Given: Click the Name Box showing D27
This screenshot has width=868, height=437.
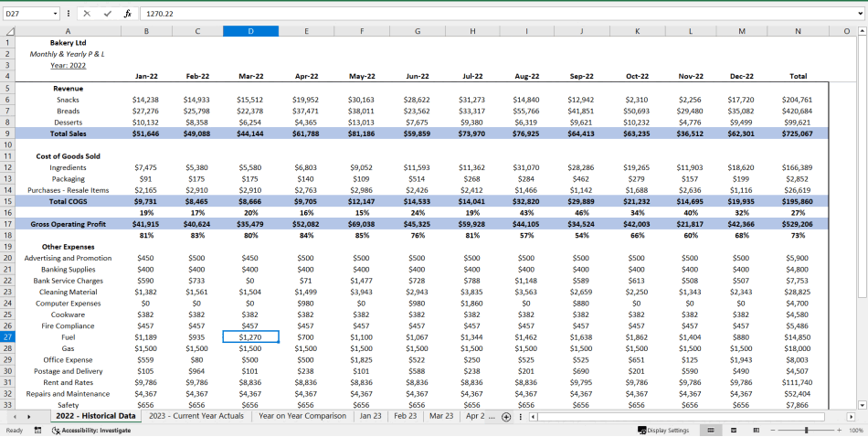Looking at the screenshot, I should (27, 14).
